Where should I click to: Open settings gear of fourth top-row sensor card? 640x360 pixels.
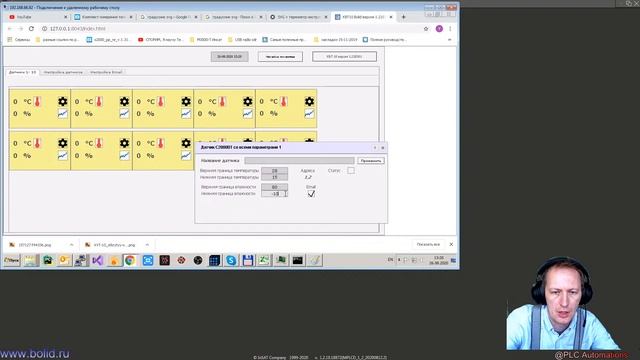[248, 101]
